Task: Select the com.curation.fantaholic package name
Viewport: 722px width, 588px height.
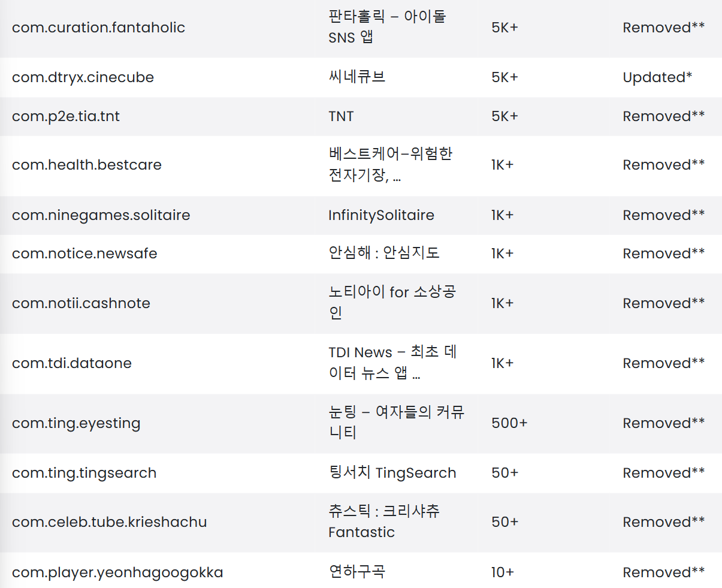Action: tap(98, 28)
